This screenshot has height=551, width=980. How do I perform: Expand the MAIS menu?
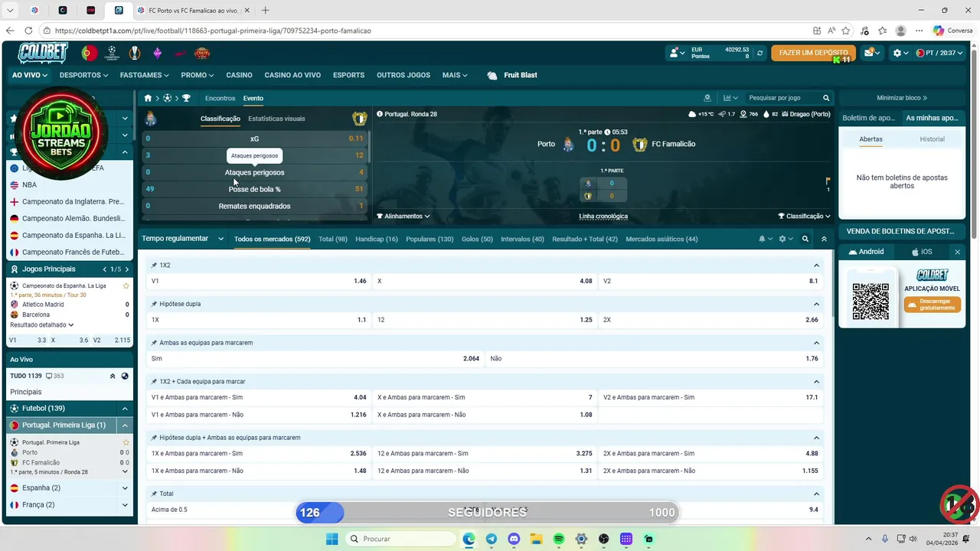[x=456, y=75]
